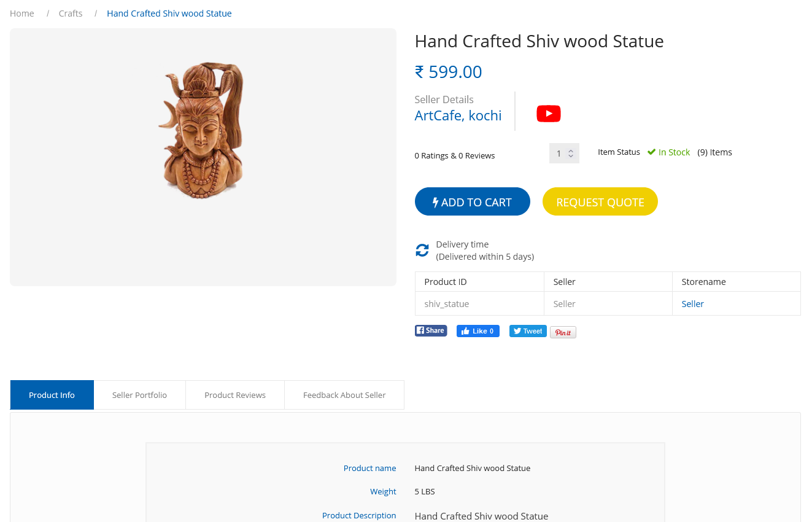Click the Shiv statue product image
This screenshot has height=522, width=812.
click(x=203, y=129)
